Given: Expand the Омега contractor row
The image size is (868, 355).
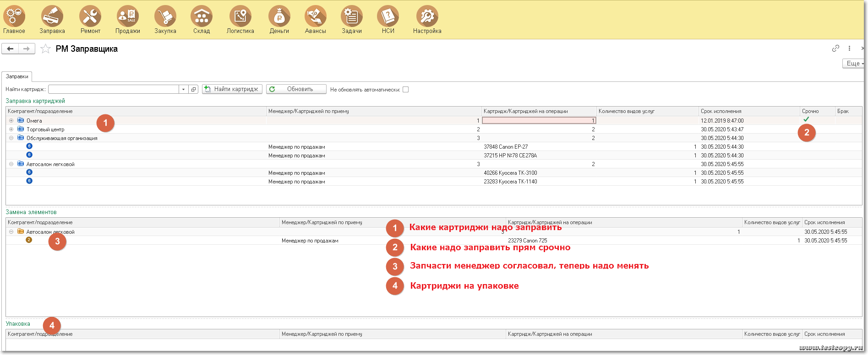Looking at the screenshot, I should (x=11, y=121).
